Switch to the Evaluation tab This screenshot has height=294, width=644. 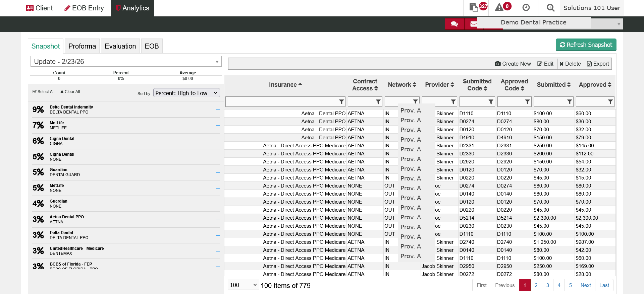(x=120, y=46)
